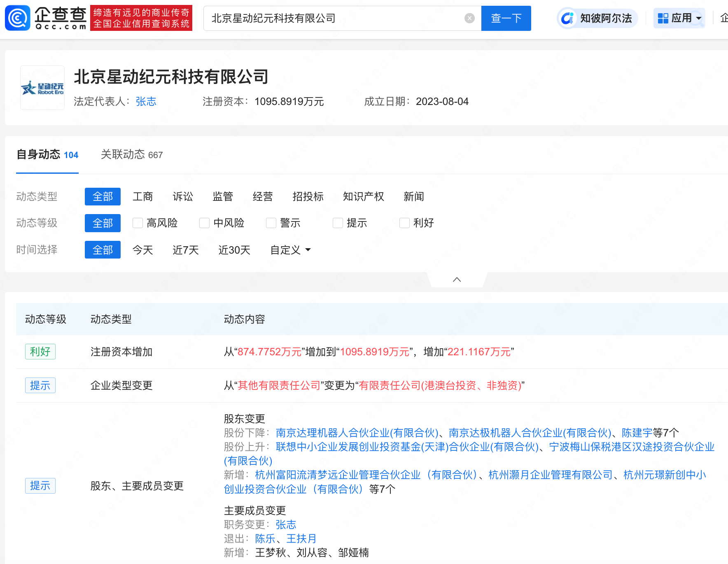Open legal representative 张志 link

pos(146,101)
